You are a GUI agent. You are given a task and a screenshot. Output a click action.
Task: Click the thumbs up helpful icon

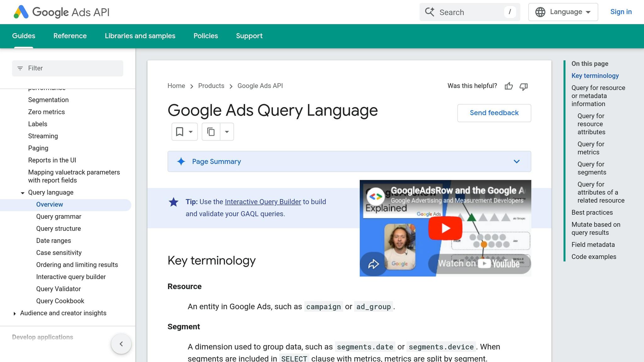pyautogui.click(x=509, y=86)
